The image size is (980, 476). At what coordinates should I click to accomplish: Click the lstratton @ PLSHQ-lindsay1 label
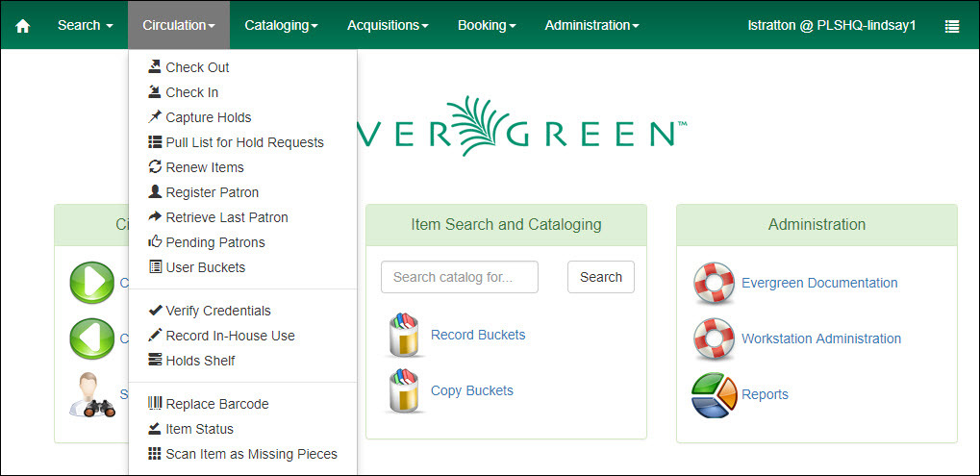[832, 26]
